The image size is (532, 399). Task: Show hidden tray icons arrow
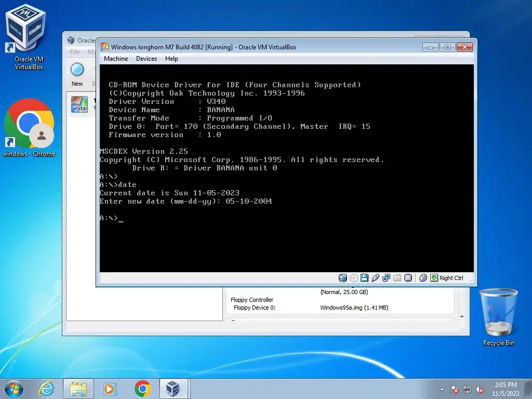pos(442,390)
